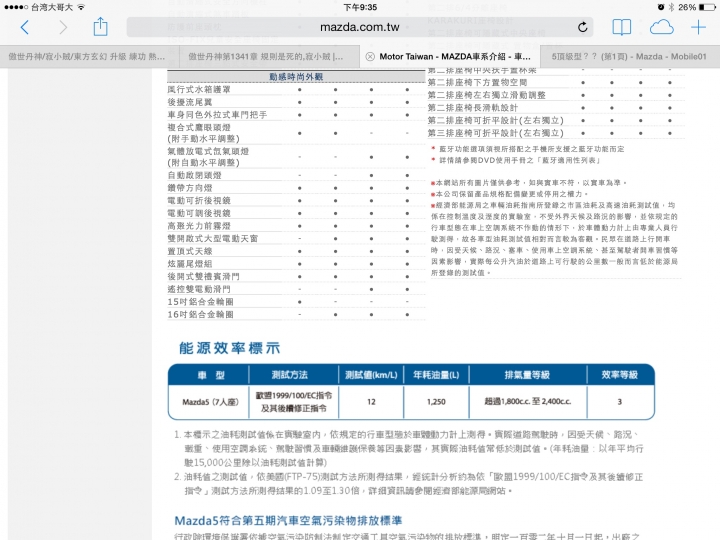Select the 炫麗尾燈組 row label
This screenshot has width=720, height=540.
[x=190, y=264]
